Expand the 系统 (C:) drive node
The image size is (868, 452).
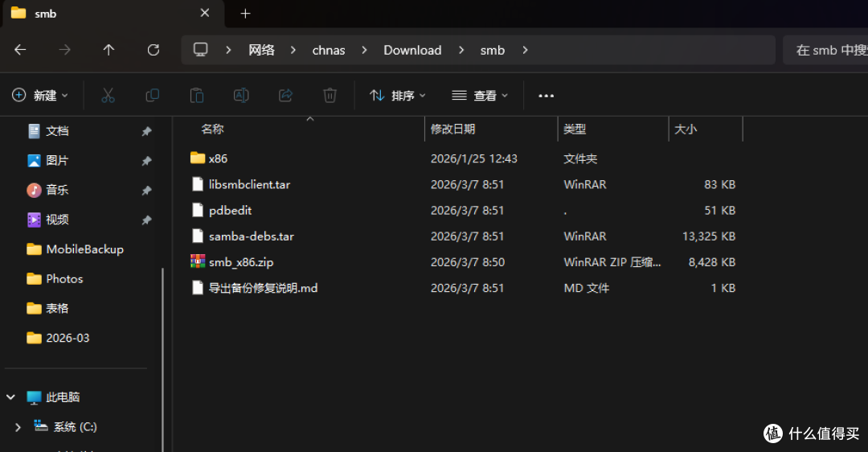pyautogui.click(x=18, y=427)
